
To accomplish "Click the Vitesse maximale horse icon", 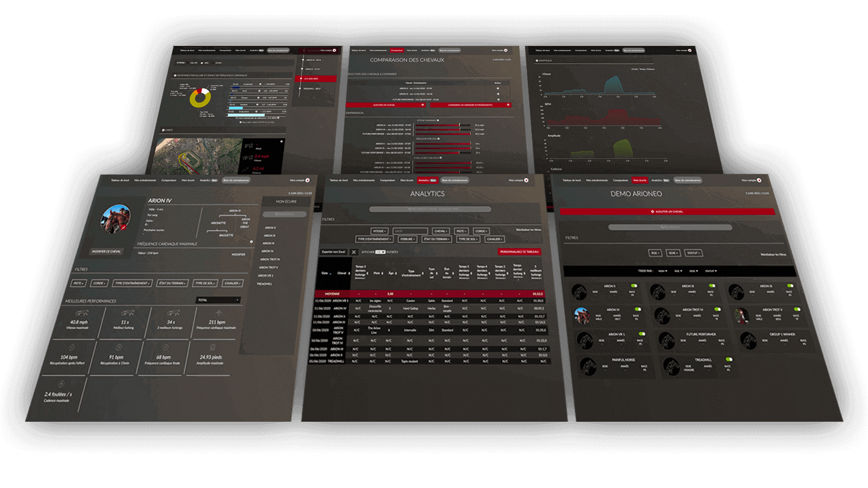I will 83,313.
